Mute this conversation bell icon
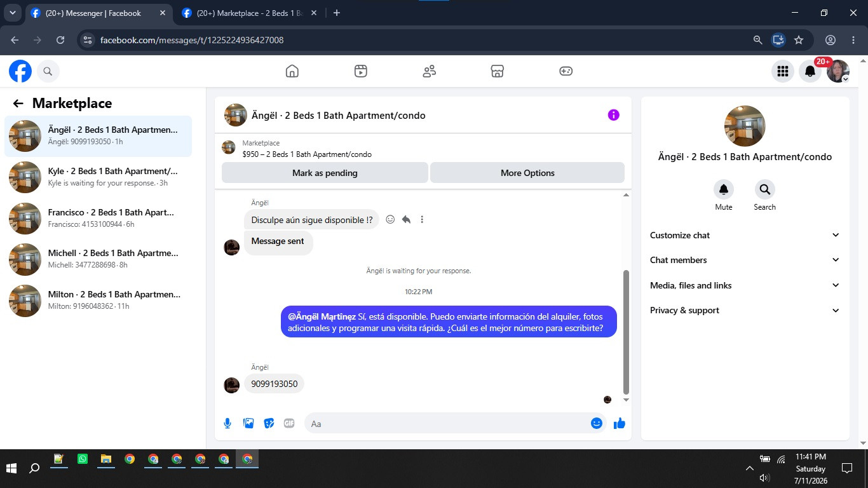Image resolution: width=868 pixels, height=488 pixels. tap(724, 189)
